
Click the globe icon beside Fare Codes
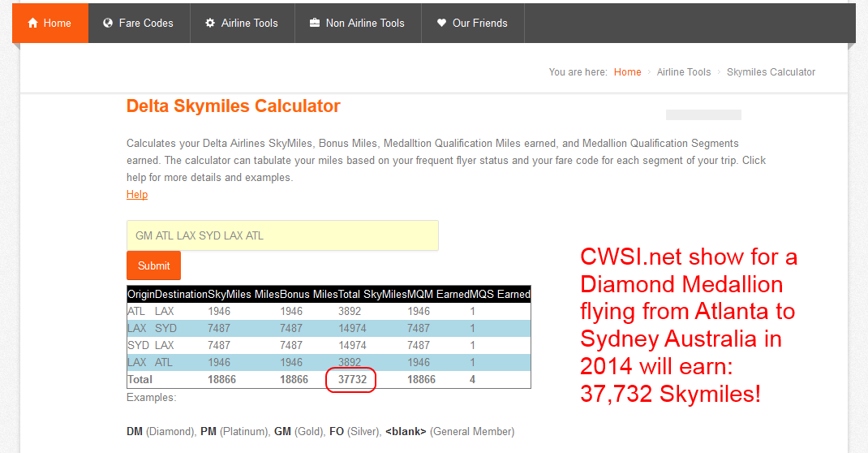pos(108,23)
